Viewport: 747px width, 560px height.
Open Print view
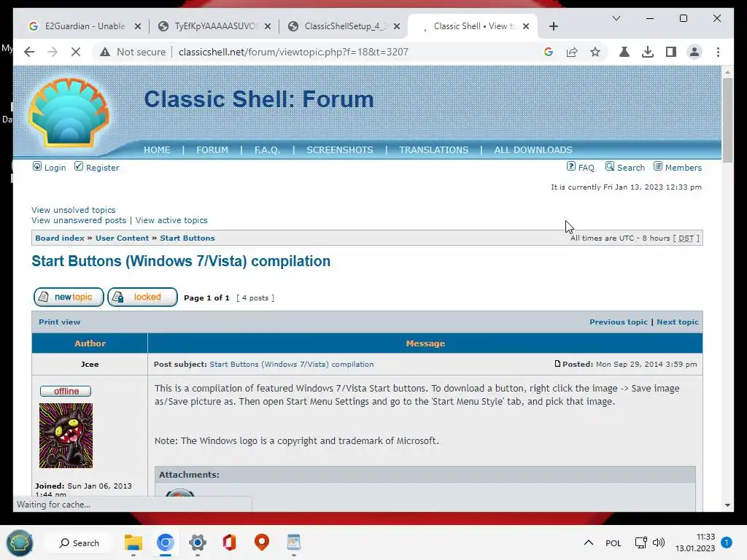[60, 322]
